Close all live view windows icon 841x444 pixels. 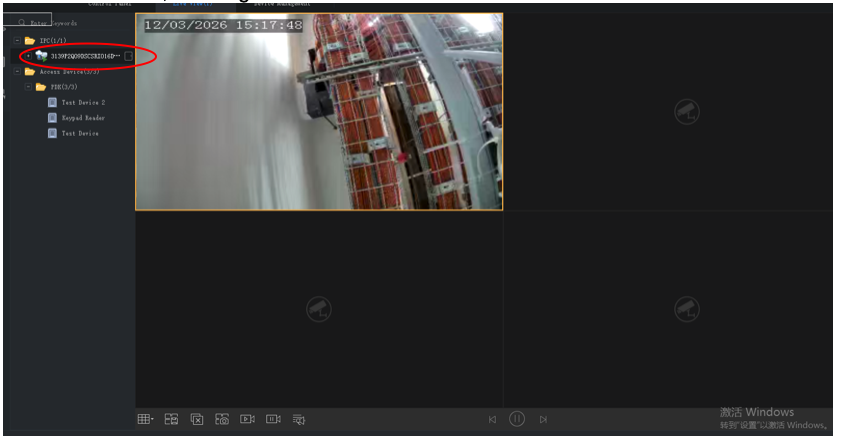click(197, 419)
